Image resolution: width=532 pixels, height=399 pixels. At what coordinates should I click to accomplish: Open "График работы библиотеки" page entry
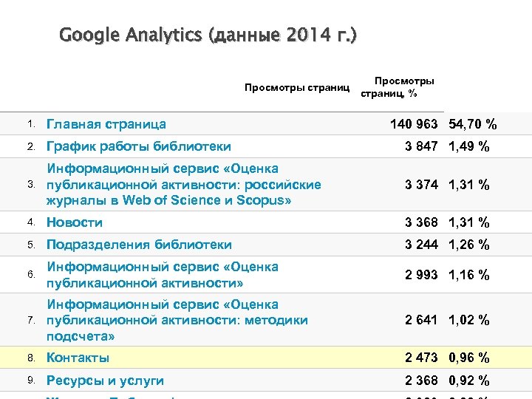139,146
